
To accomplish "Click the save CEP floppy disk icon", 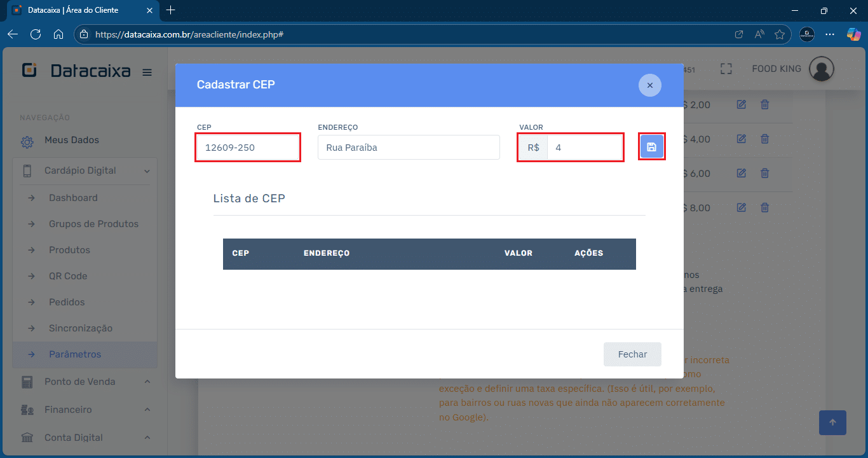I will tap(651, 147).
